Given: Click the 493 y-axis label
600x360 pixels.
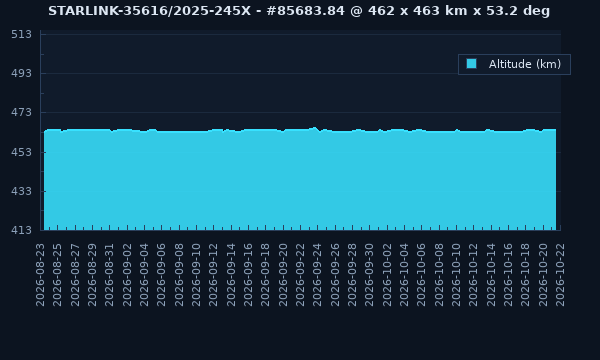Looking at the screenshot, I should click(21, 73).
